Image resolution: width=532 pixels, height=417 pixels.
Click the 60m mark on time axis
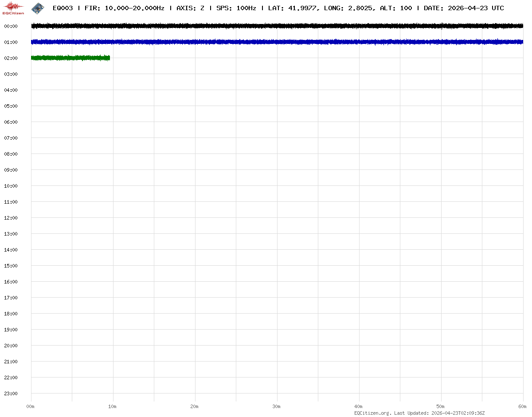(x=523, y=406)
